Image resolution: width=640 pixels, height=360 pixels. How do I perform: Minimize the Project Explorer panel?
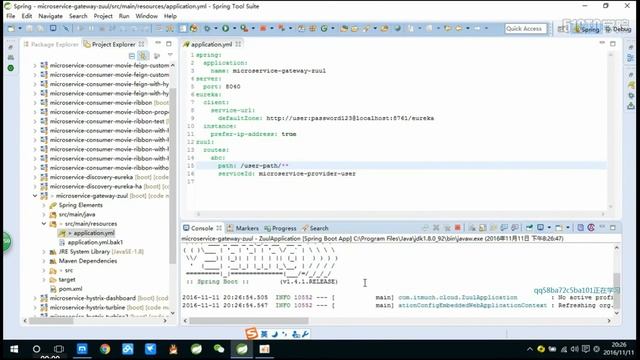coord(158,44)
